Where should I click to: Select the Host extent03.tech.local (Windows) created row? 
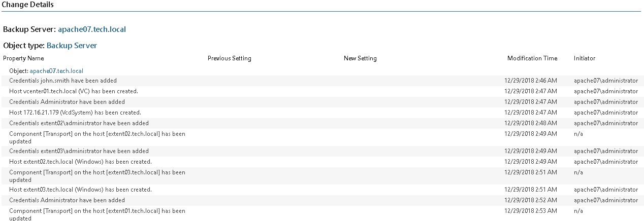[322, 190]
